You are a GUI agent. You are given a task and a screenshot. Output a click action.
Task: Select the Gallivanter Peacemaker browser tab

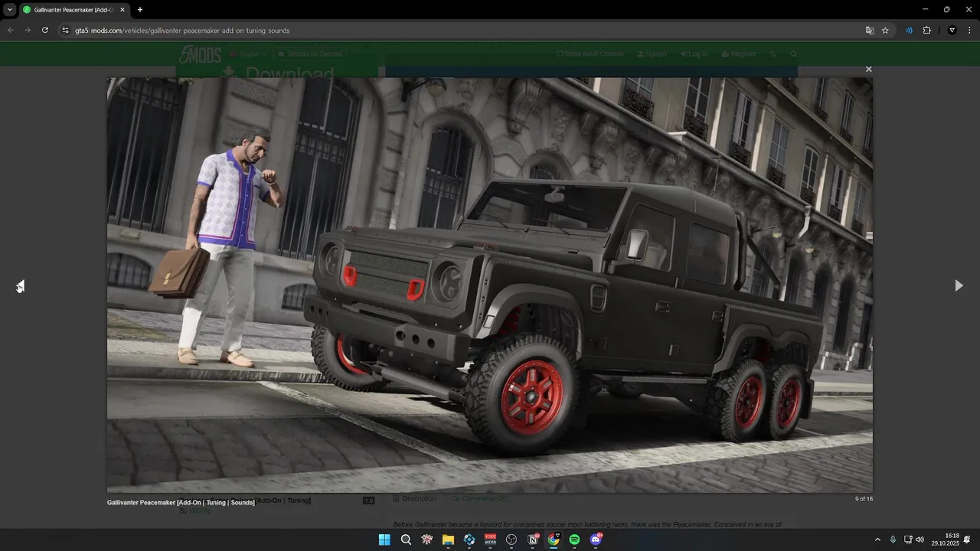(73, 10)
